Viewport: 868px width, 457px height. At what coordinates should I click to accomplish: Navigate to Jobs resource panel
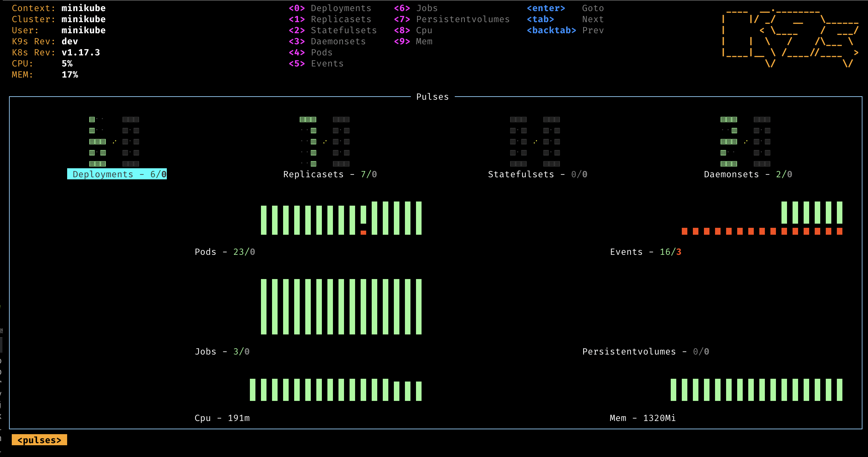425,8
